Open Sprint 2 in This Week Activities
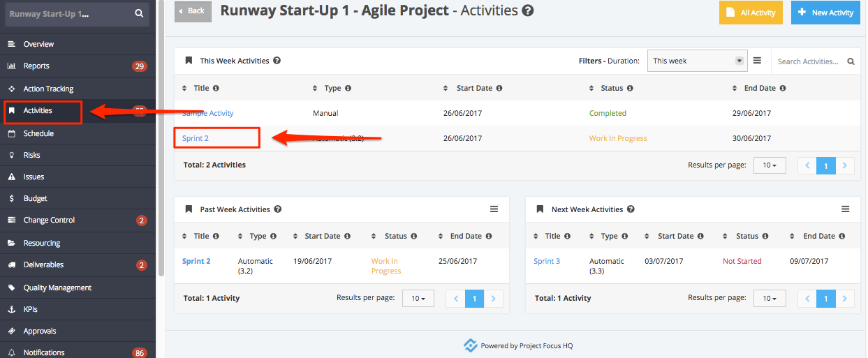Viewport: 868px width, 358px height. point(196,138)
